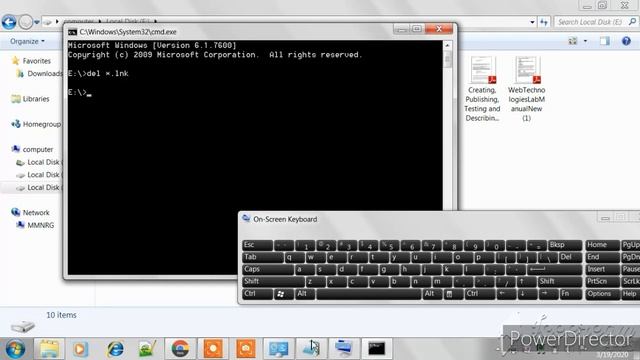The image size is (640, 360).
Task: Open Options on the On-Screen Keyboard
Action: pyautogui.click(x=602, y=294)
